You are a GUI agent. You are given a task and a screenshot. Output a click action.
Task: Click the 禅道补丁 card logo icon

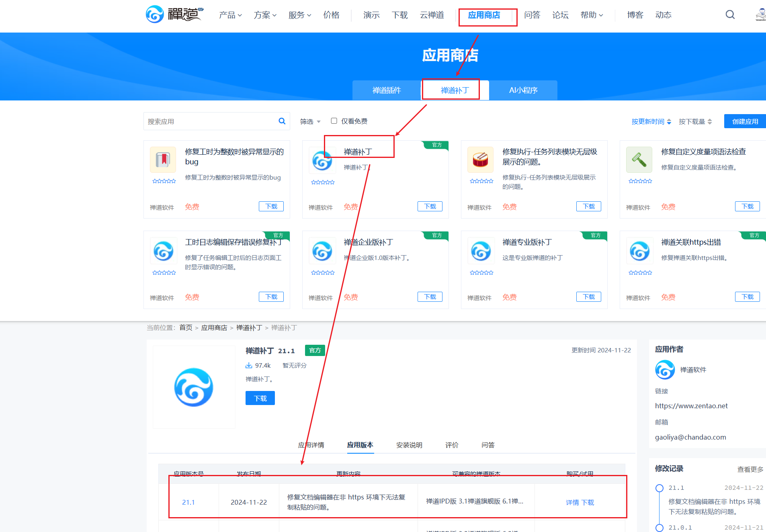322,160
